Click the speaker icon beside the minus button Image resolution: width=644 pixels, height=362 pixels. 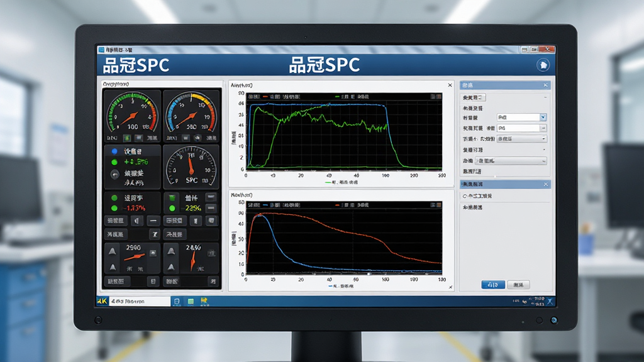tap(136, 221)
